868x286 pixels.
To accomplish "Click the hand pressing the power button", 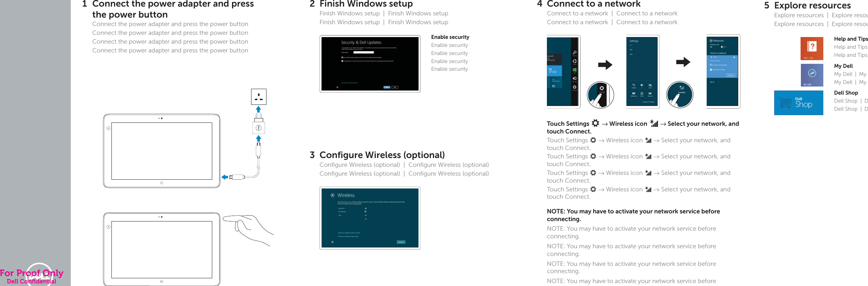I will pyautogui.click(x=248, y=230).
